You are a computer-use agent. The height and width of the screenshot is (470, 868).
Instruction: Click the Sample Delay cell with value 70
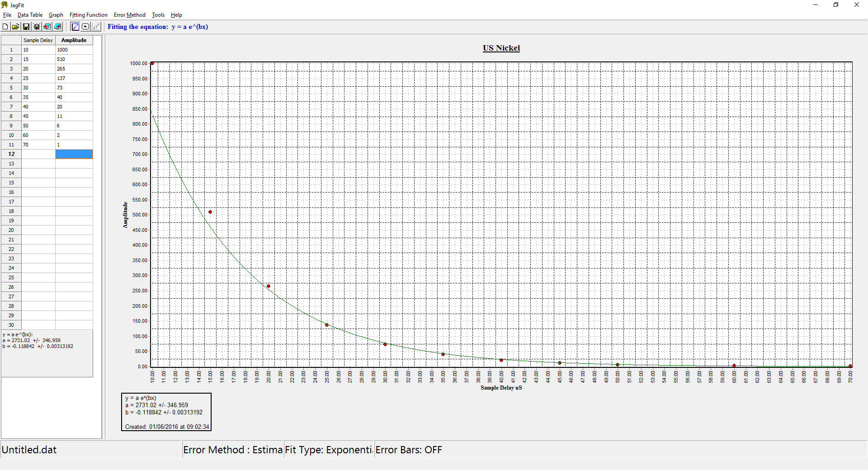pyautogui.click(x=38, y=145)
